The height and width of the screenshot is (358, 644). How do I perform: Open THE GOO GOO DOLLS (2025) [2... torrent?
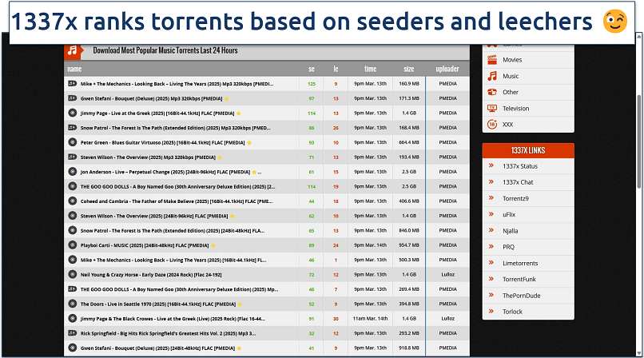(x=178, y=186)
